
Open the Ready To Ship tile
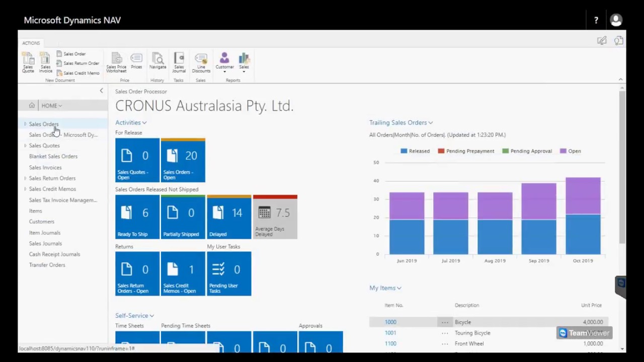(137, 217)
